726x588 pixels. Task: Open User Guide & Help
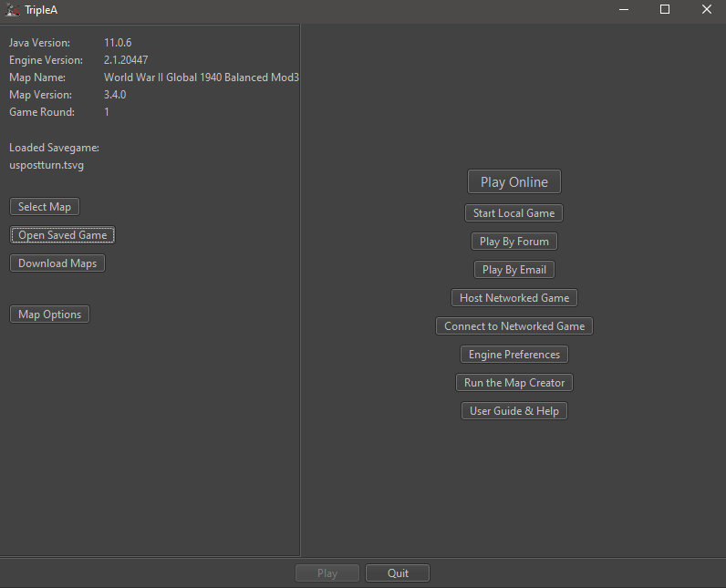click(513, 411)
